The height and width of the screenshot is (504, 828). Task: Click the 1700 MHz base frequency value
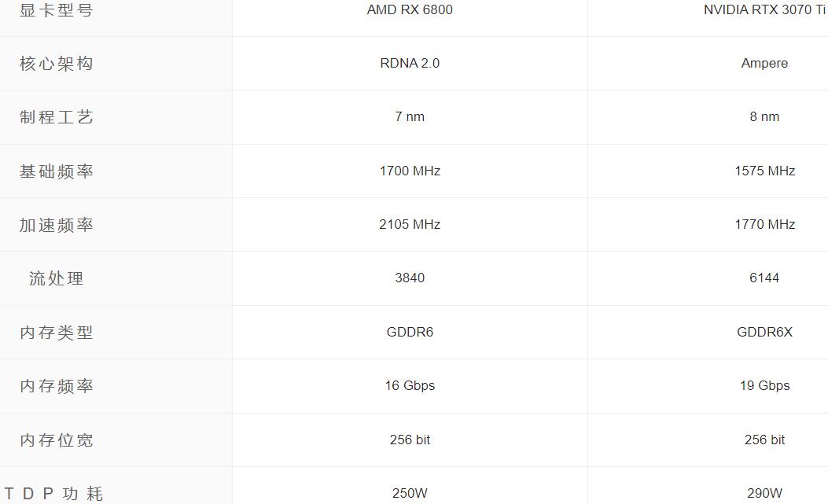pyautogui.click(x=410, y=171)
